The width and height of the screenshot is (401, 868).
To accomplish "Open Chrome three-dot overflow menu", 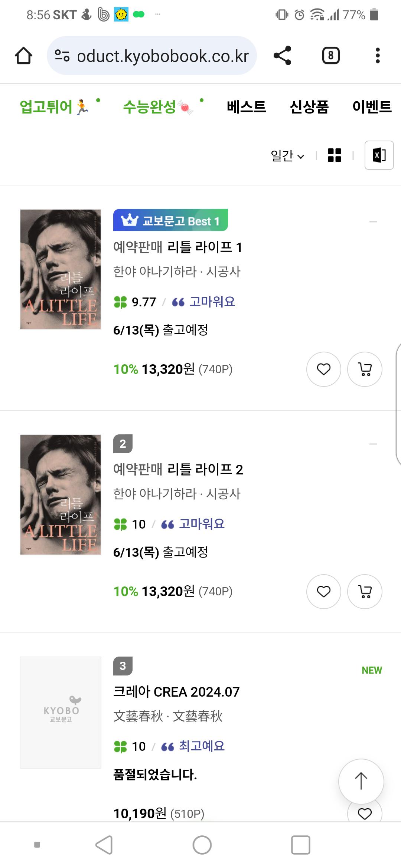I will (378, 56).
